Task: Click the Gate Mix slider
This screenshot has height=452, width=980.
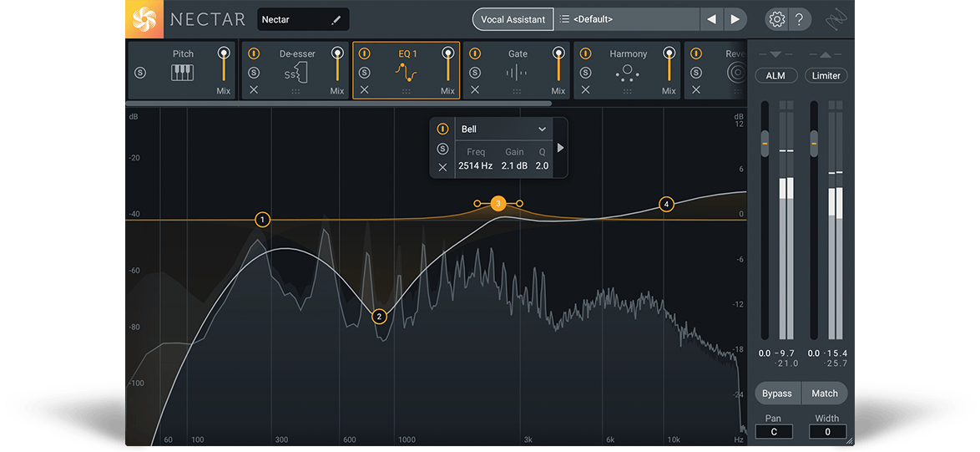Action: click(x=558, y=65)
